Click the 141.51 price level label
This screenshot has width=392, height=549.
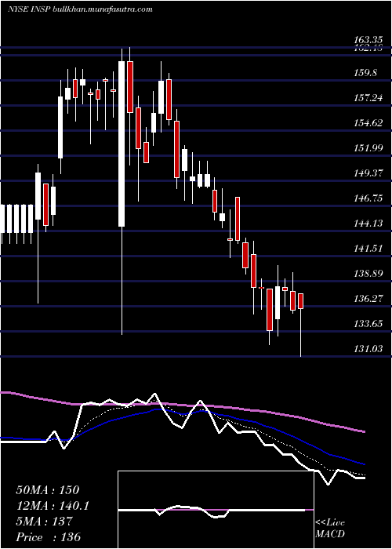click(367, 249)
